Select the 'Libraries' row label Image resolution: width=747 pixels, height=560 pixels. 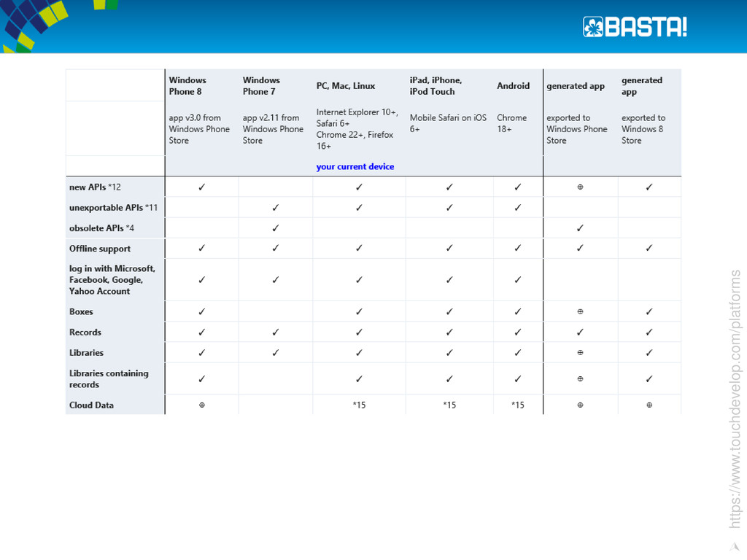(x=86, y=353)
